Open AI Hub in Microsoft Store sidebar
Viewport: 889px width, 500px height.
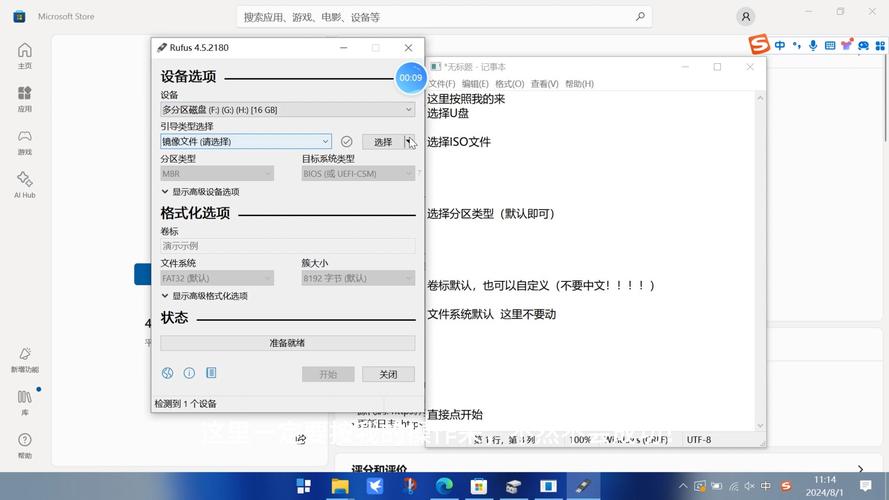24,185
